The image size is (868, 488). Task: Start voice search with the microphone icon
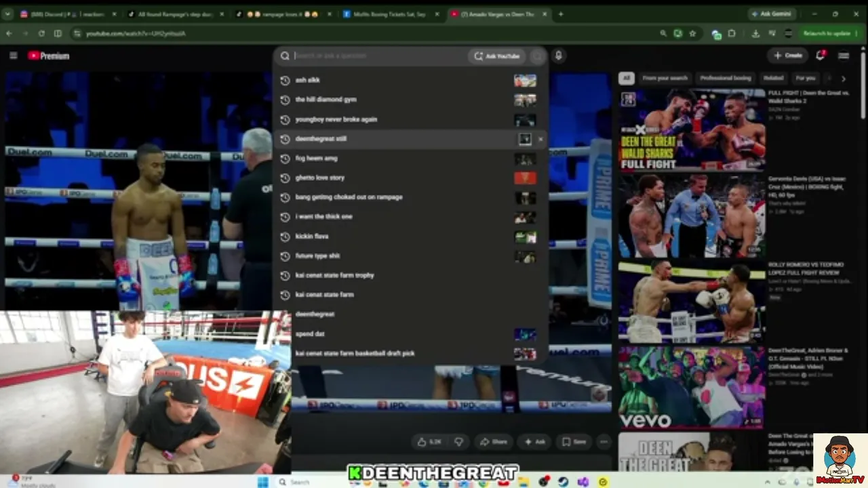tap(558, 56)
